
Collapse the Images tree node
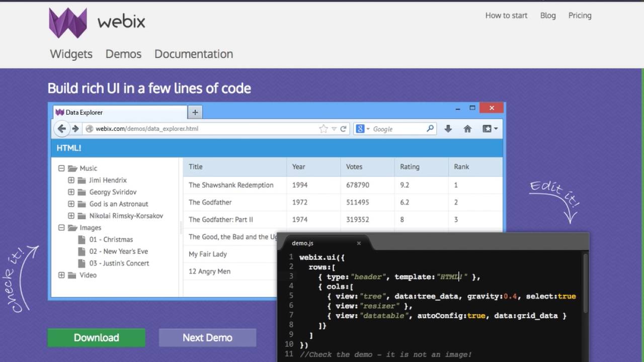tap(61, 228)
